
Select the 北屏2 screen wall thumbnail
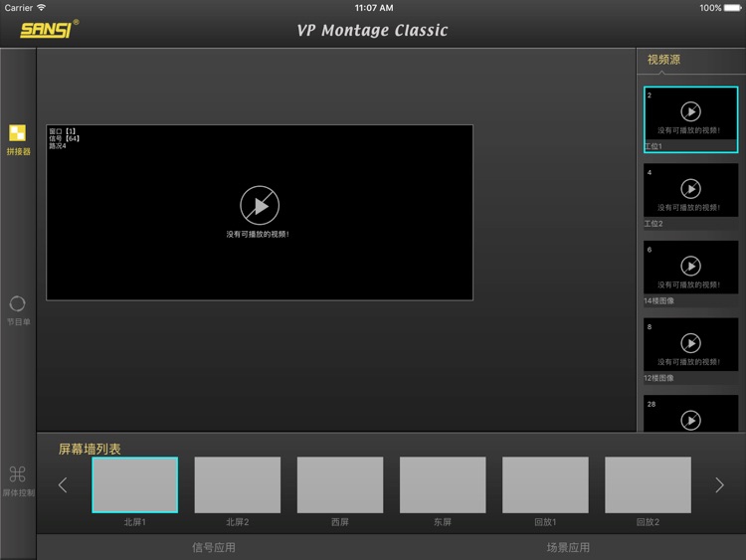[x=238, y=484]
